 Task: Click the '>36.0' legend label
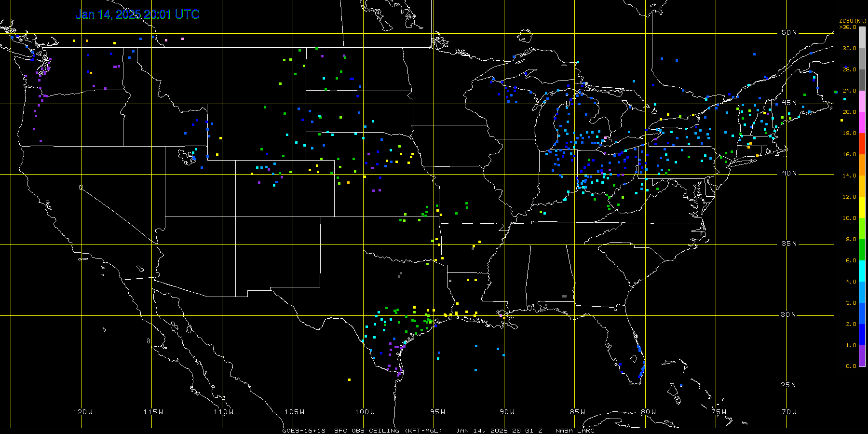[x=848, y=27]
